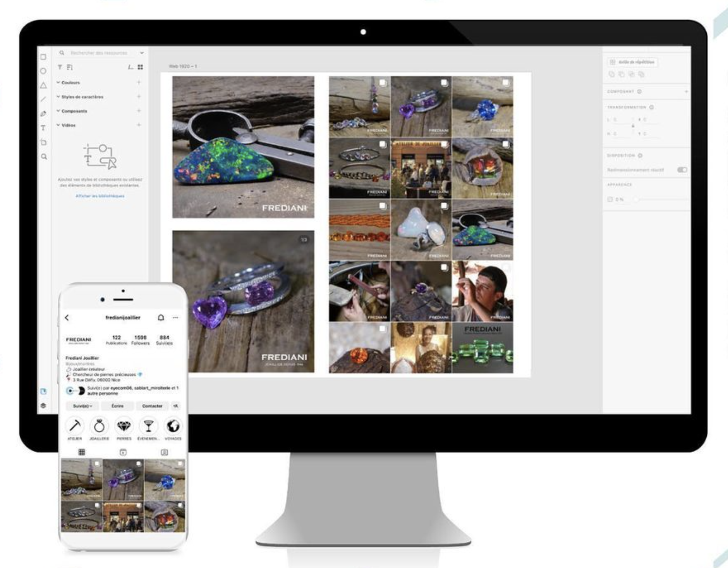The height and width of the screenshot is (568, 728).
Task: Switch assets panel to grid view
Action: 140,67
